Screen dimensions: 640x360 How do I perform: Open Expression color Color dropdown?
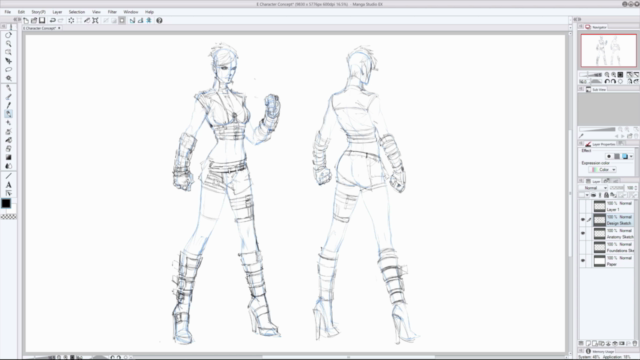[x=602, y=169]
